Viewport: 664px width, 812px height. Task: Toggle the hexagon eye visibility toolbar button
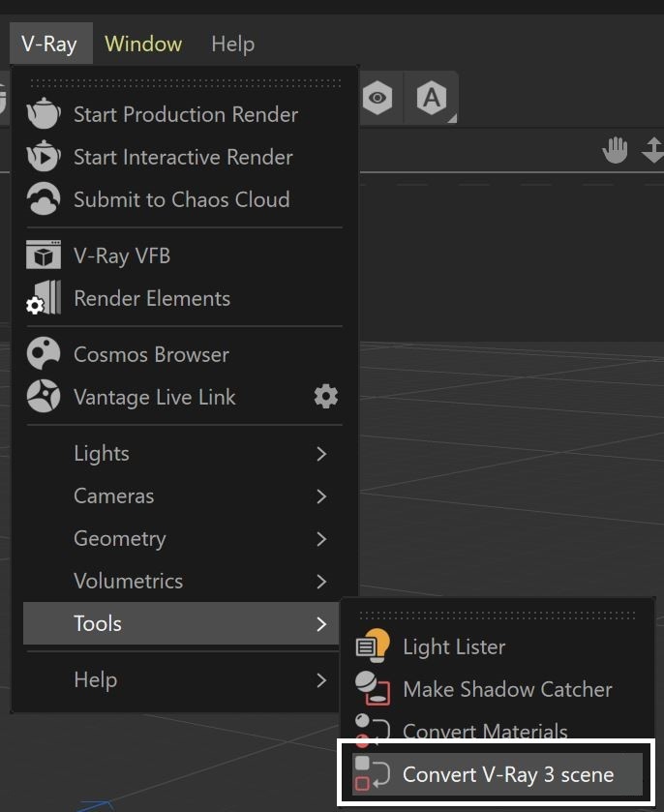point(377,98)
